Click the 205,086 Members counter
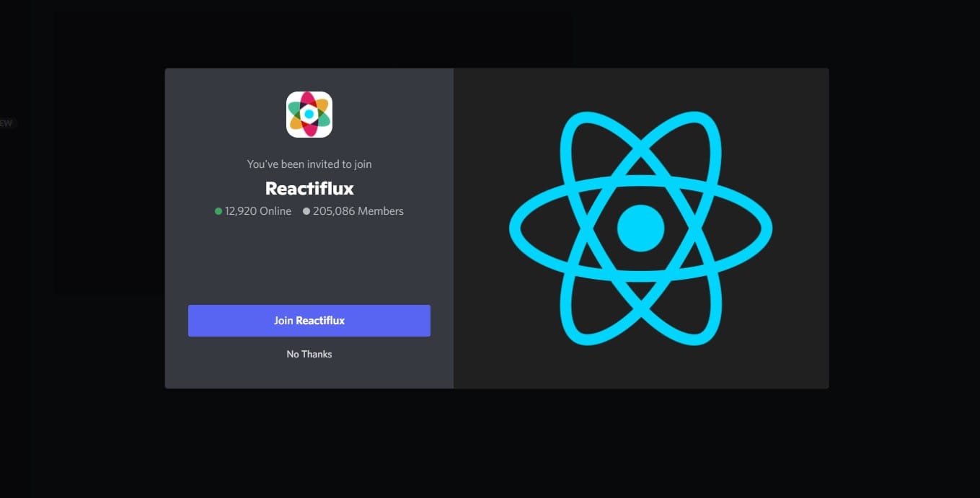This screenshot has height=498, width=980. click(x=358, y=210)
